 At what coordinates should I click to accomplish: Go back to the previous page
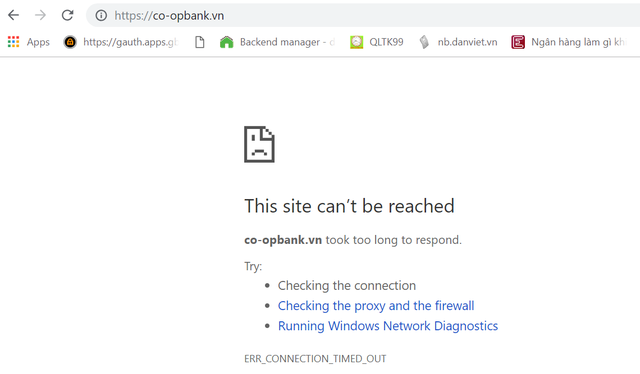[x=13, y=16]
